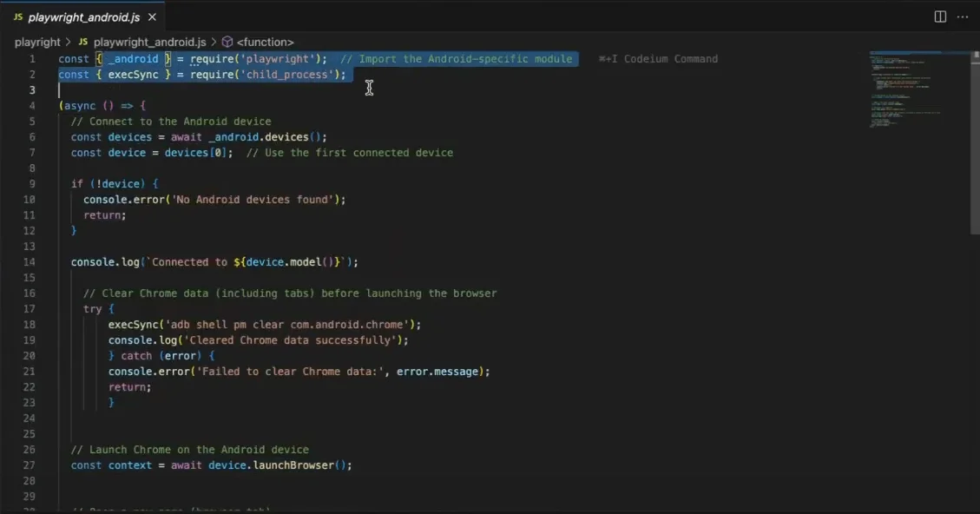Image resolution: width=980 pixels, height=514 pixels.
Task: Click '_android' on line 1
Action: pyautogui.click(x=133, y=59)
